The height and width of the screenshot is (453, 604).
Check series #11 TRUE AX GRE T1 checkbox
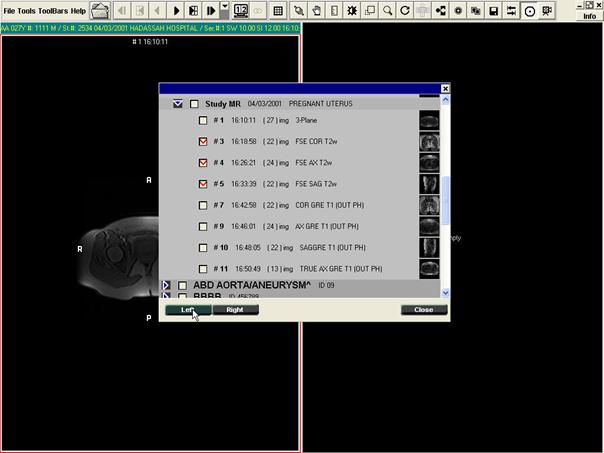[203, 269]
